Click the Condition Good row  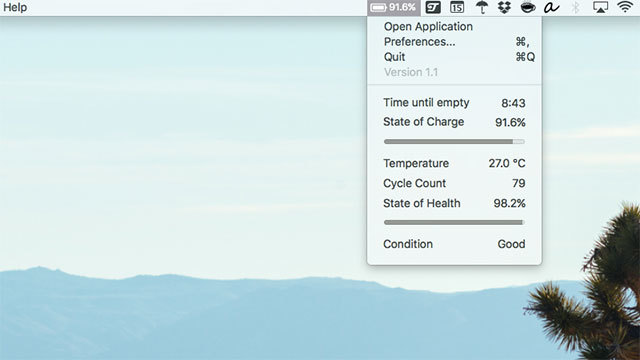454,244
